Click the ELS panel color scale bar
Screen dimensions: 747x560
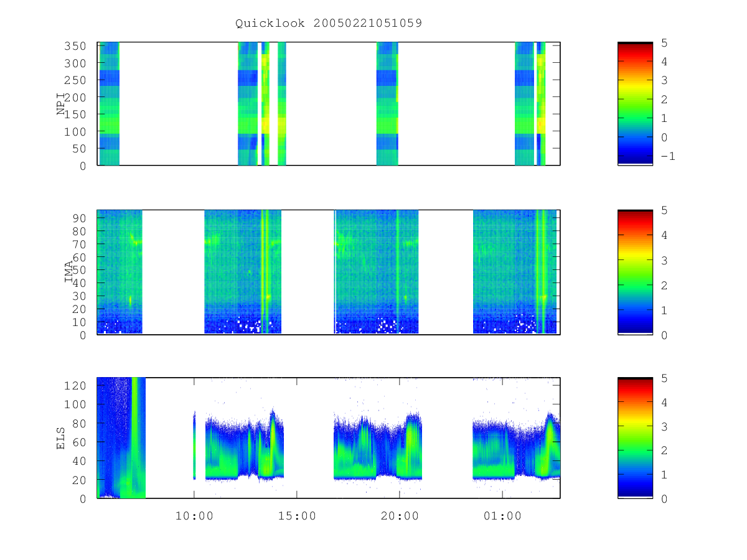point(635,437)
